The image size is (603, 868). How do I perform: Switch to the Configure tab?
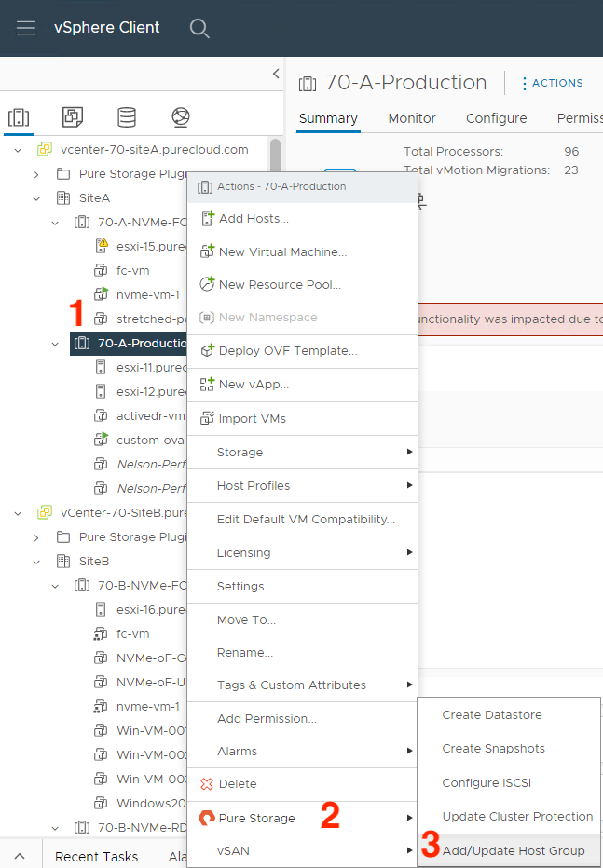496,118
